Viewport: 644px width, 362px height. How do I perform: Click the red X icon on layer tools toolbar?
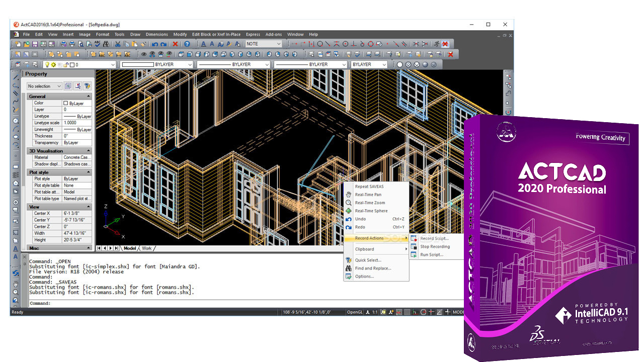pos(450,54)
